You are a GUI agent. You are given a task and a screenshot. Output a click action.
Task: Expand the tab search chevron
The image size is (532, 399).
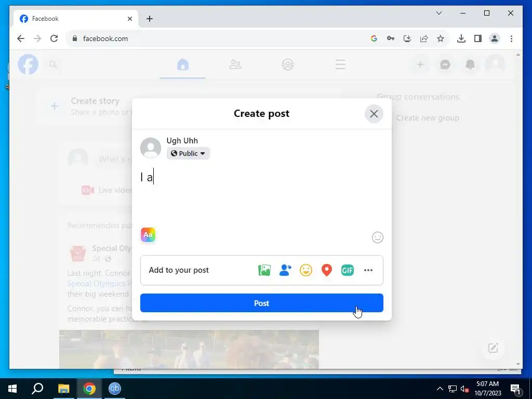[x=438, y=13]
